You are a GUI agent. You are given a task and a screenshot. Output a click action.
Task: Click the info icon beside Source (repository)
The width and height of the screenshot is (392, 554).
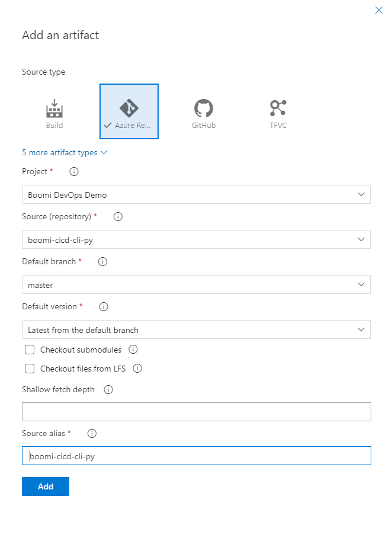point(118,217)
